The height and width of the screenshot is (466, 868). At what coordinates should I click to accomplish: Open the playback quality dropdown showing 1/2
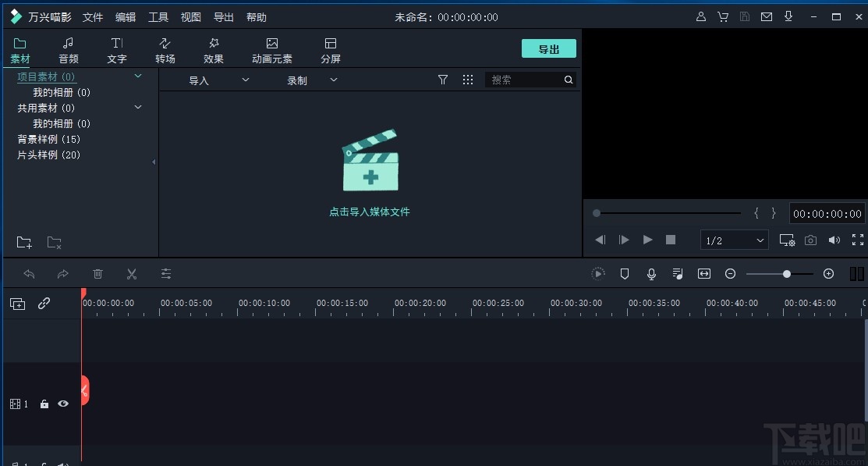point(733,240)
